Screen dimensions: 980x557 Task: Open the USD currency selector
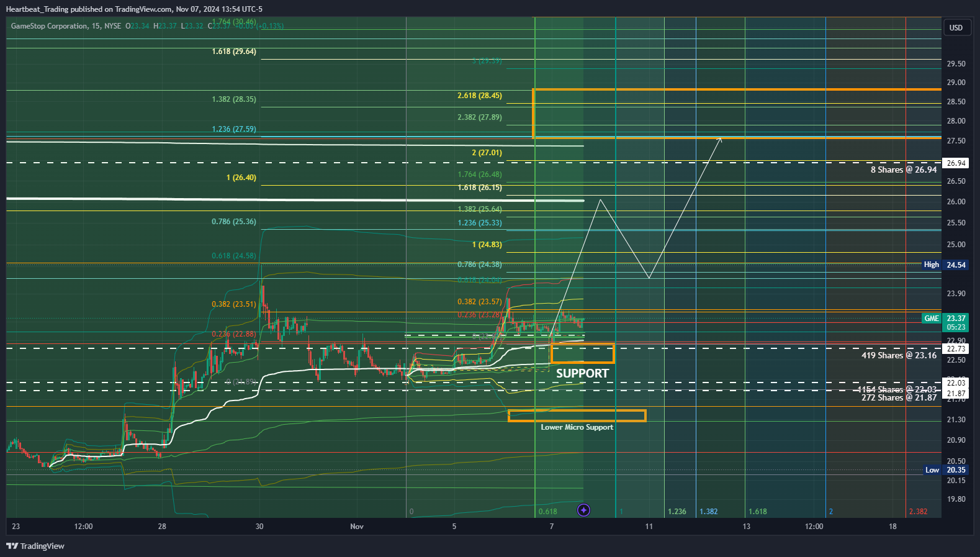click(x=956, y=27)
